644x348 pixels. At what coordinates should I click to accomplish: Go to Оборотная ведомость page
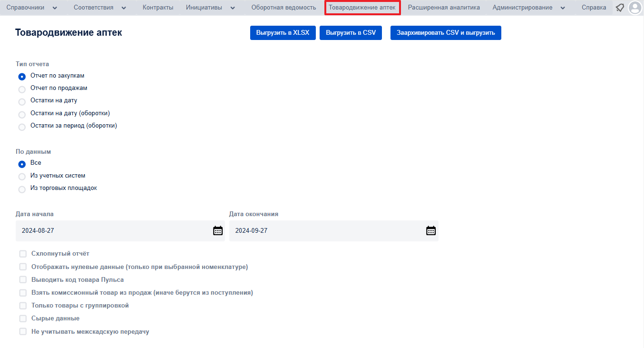coord(283,8)
